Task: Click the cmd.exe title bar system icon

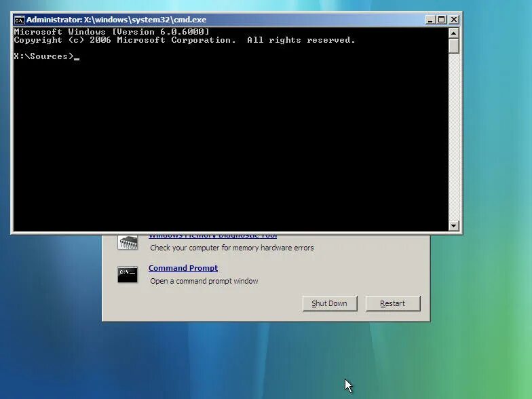Action: click(19, 20)
